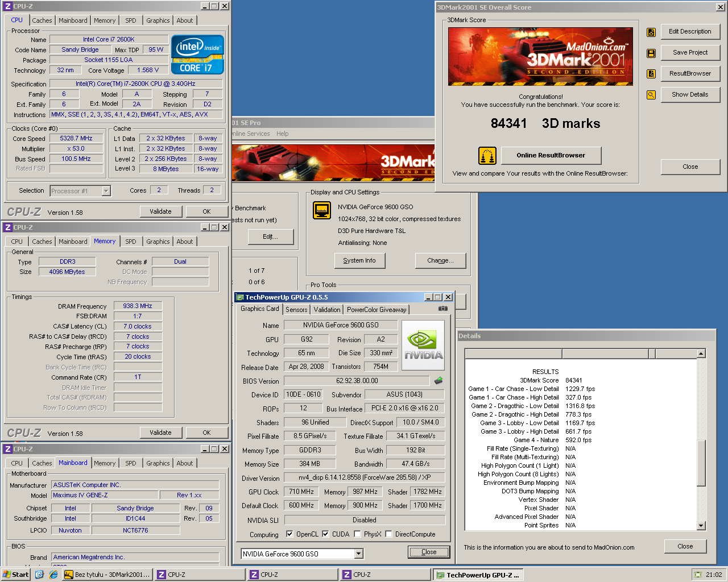
Task: Click the Close button in GPU-Z
Action: click(x=429, y=552)
